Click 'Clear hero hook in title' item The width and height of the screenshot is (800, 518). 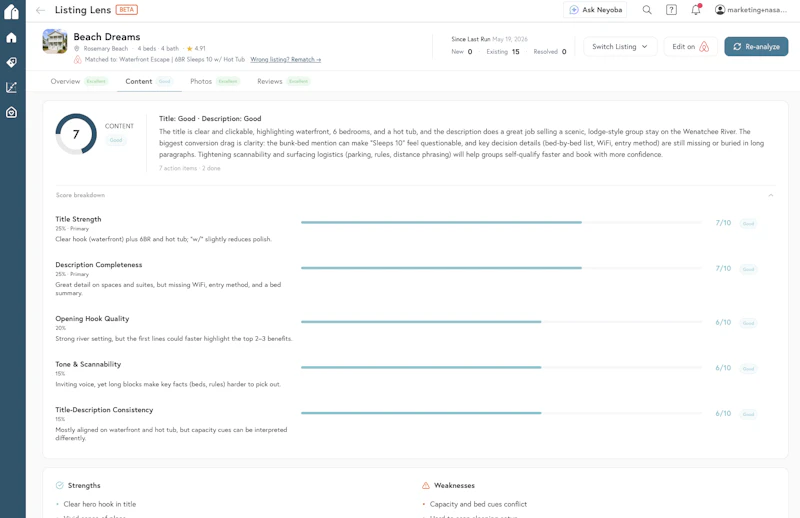click(99, 504)
